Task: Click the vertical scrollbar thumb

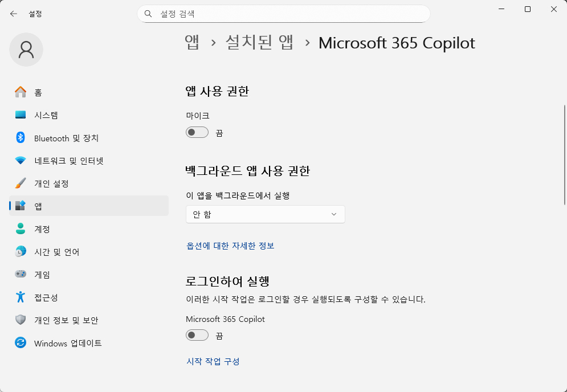Action: [x=565, y=155]
